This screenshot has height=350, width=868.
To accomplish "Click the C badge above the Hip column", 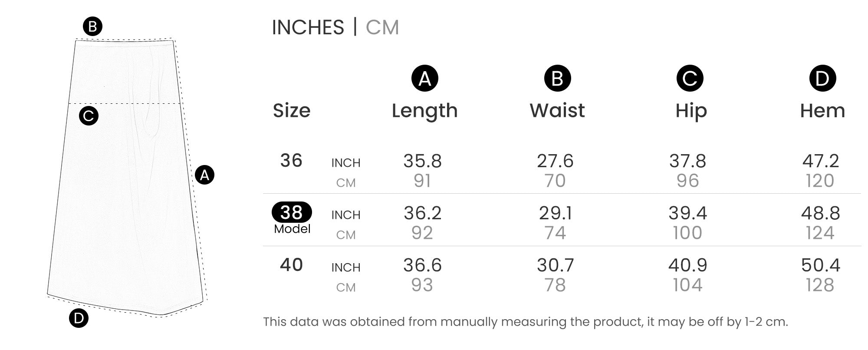I will 690,79.
